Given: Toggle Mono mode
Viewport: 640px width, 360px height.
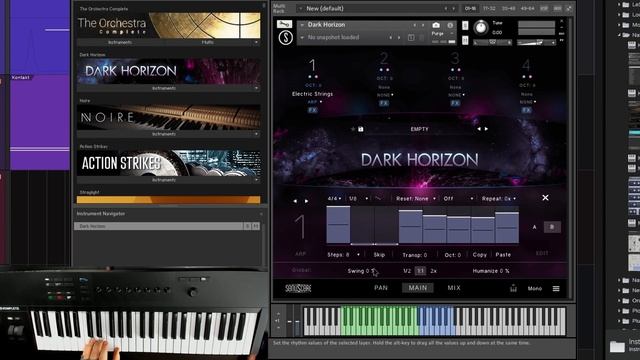Looking at the screenshot, I should (x=535, y=289).
